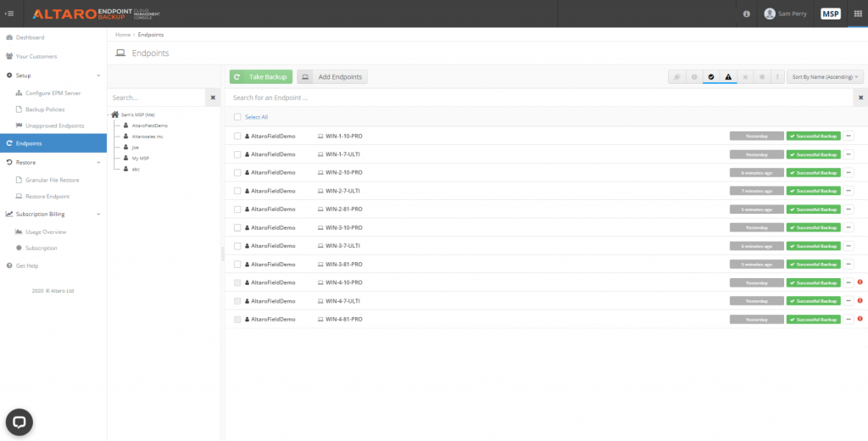This screenshot has height=441, width=868.
Task: Go to Dashboard in the sidebar
Action: pyautogui.click(x=31, y=37)
